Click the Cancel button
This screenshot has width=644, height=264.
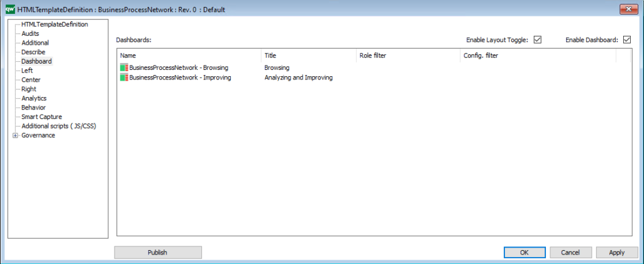tap(570, 252)
